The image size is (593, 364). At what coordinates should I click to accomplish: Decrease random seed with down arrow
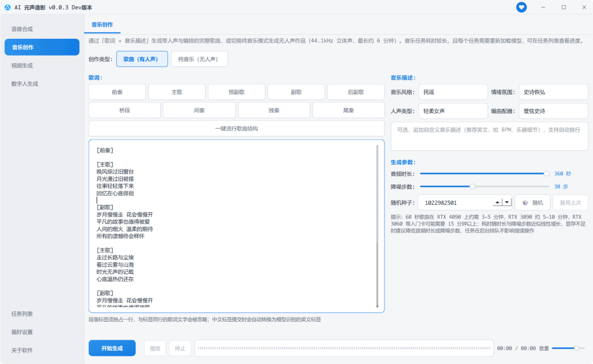[507, 203]
